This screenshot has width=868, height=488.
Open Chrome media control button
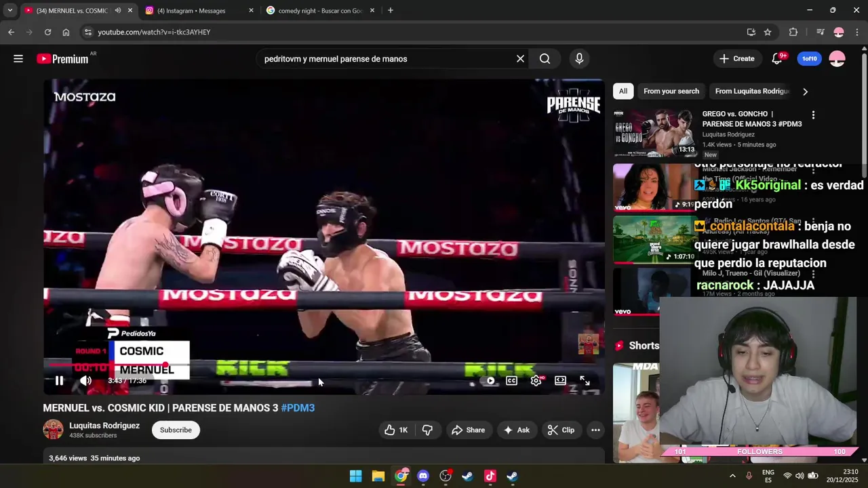pyautogui.click(x=821, y=32)
